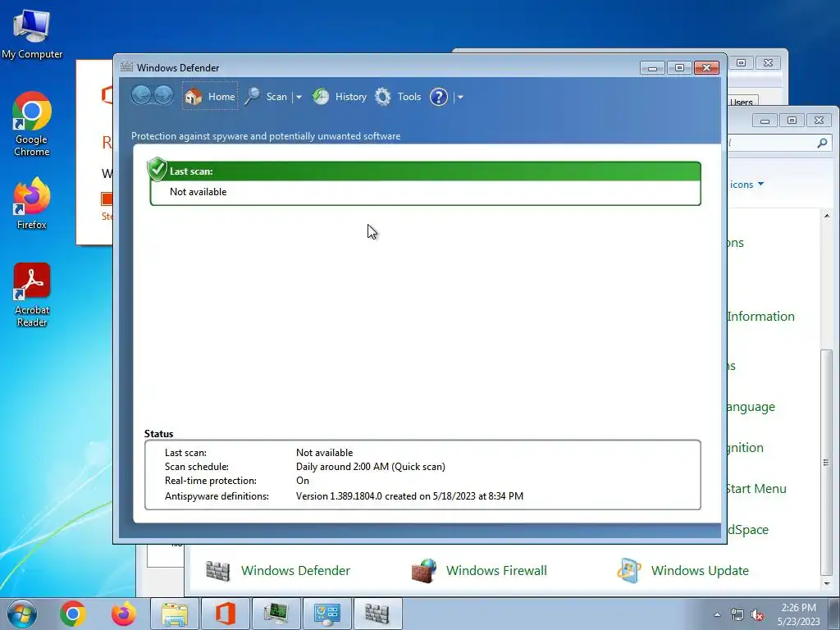Click the search magnifier in Control Panel
Screen dimensions: 840x630
(x=822, y=143)
